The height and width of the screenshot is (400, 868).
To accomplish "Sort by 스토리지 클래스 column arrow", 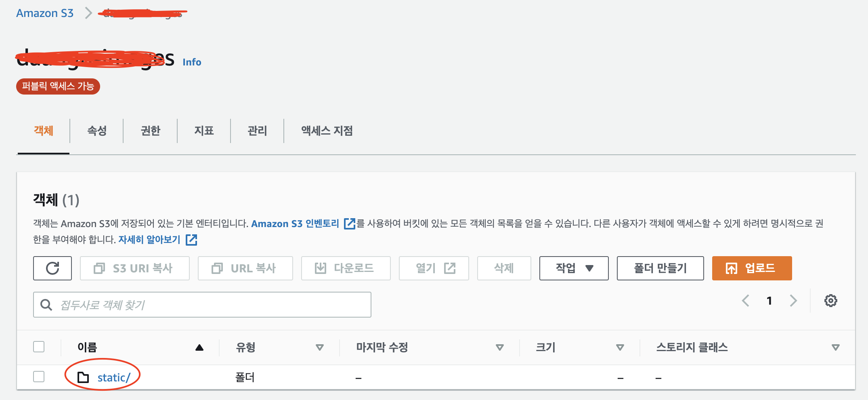I will 836,347.
